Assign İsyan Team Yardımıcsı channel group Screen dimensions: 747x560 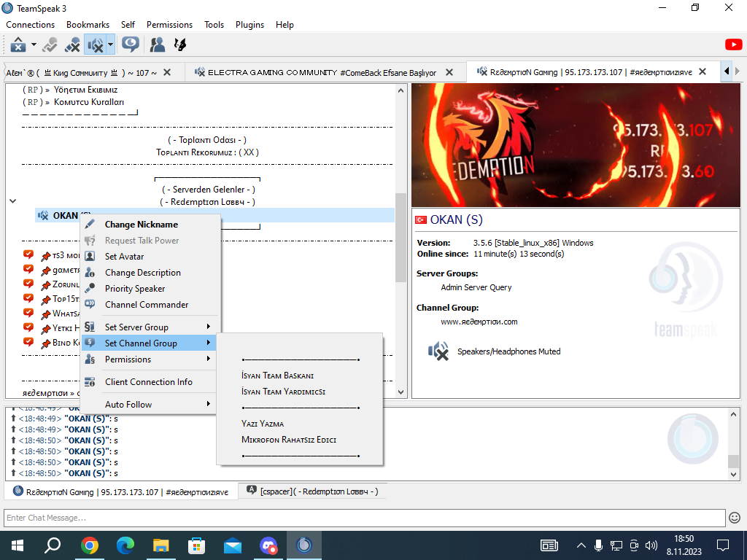(x=300, y=392)
